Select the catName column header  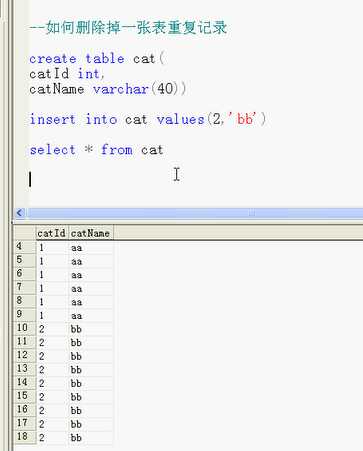point(90,233)
